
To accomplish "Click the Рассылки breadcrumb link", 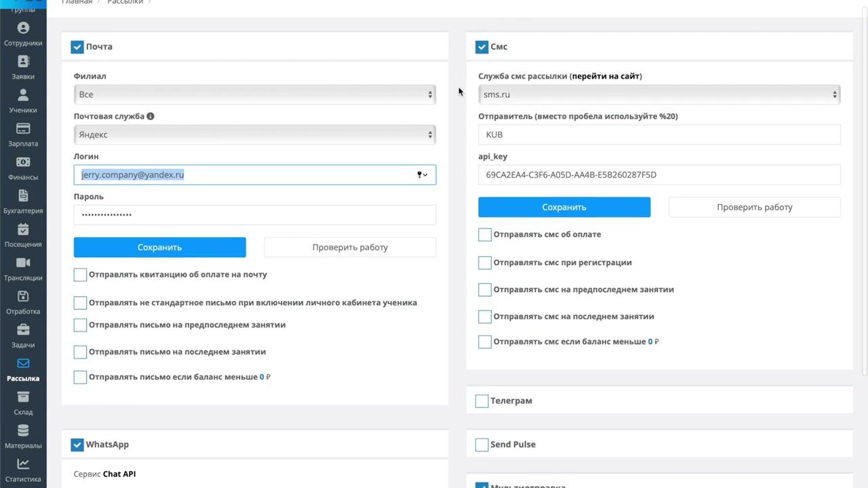I will point(125,2).
